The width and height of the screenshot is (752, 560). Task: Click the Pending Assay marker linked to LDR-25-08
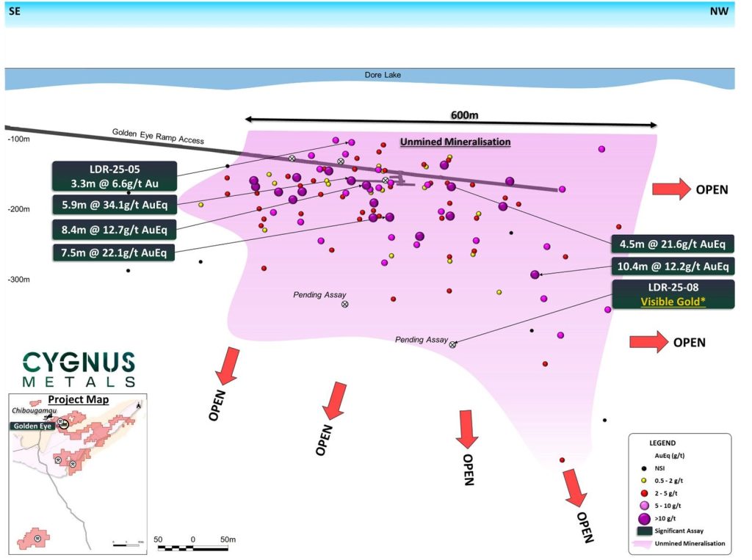(x=452, y=344)
